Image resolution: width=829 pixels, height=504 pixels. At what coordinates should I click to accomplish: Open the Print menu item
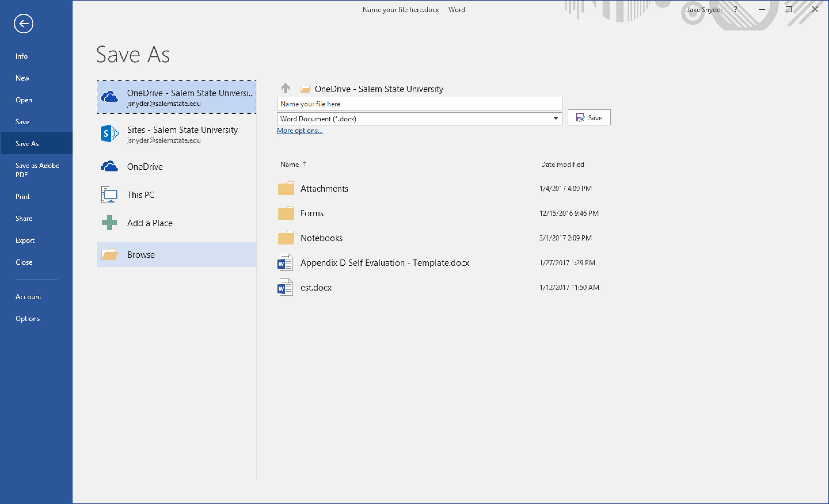[x=23, y=197]
